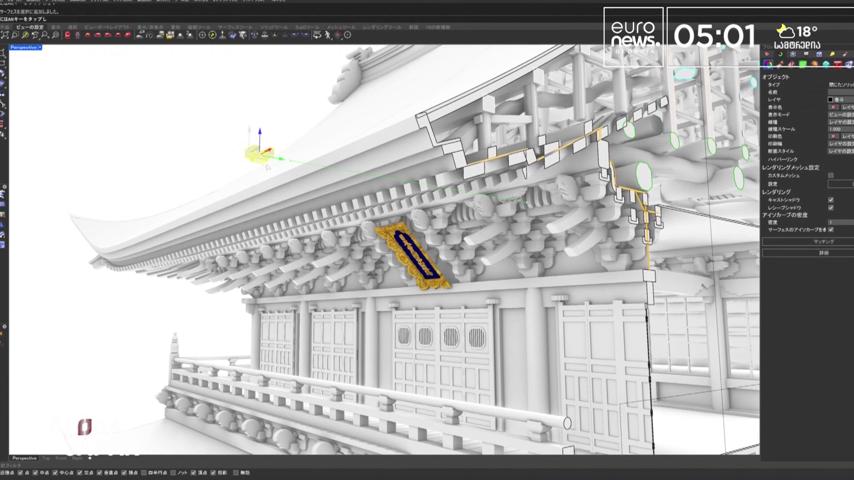Click the yellow-green circular toolbar icon
This screenshot has height=480, width=854.
point(212,35)
